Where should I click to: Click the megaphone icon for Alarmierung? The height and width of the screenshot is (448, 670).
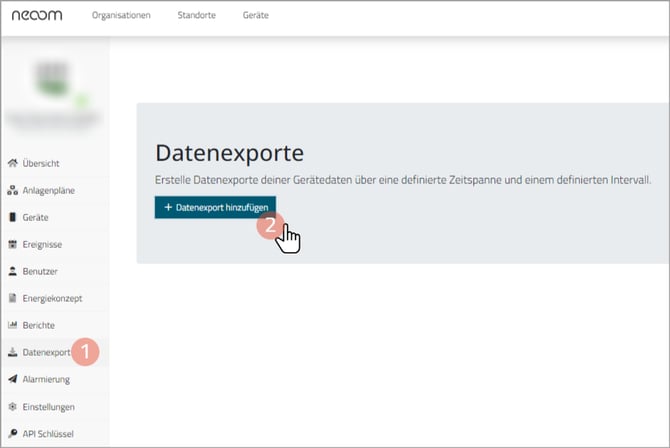coord(12,380)
